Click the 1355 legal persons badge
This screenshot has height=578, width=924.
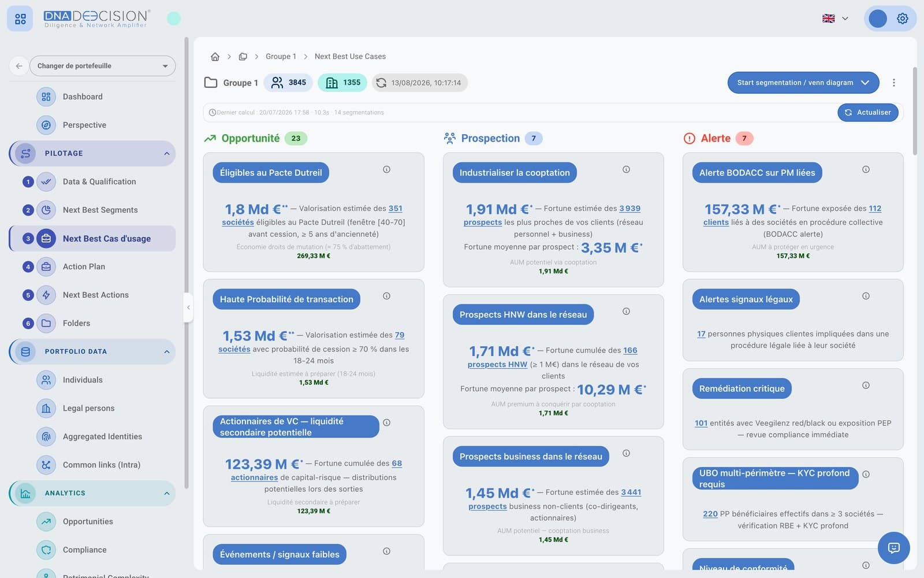click(342, 83)
